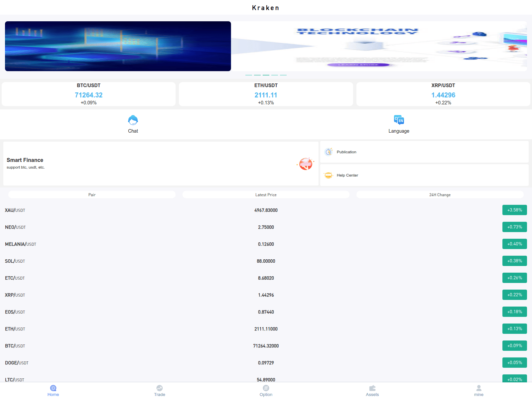532x399 pixels.
Task: Click the +3.58% change badge for XAU
Action: 515,210
